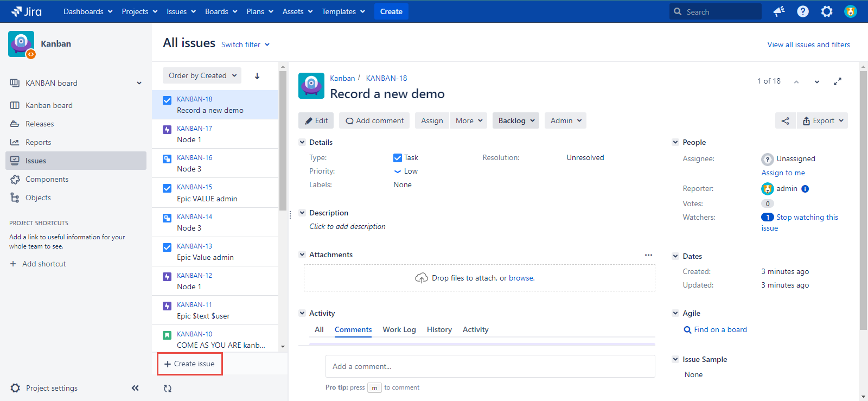
Task: Reverse sort order with arrow icon
Action: click(x=257, y=76)
